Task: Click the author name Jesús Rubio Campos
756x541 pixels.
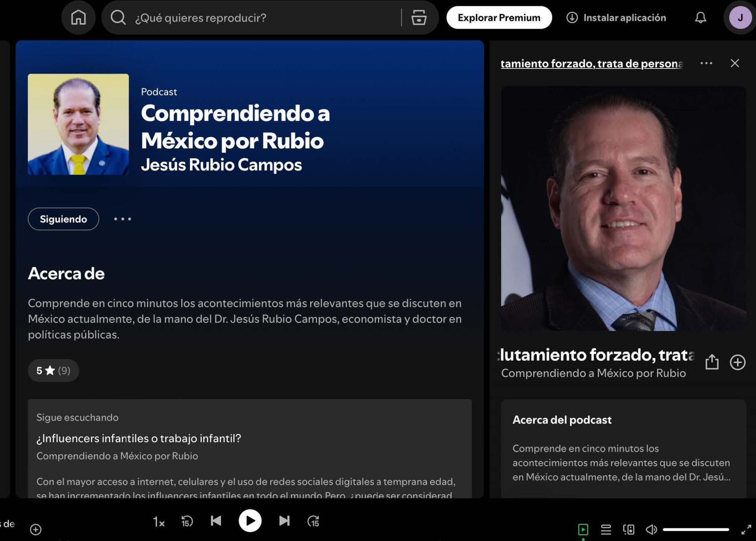Action: point(221,165)
